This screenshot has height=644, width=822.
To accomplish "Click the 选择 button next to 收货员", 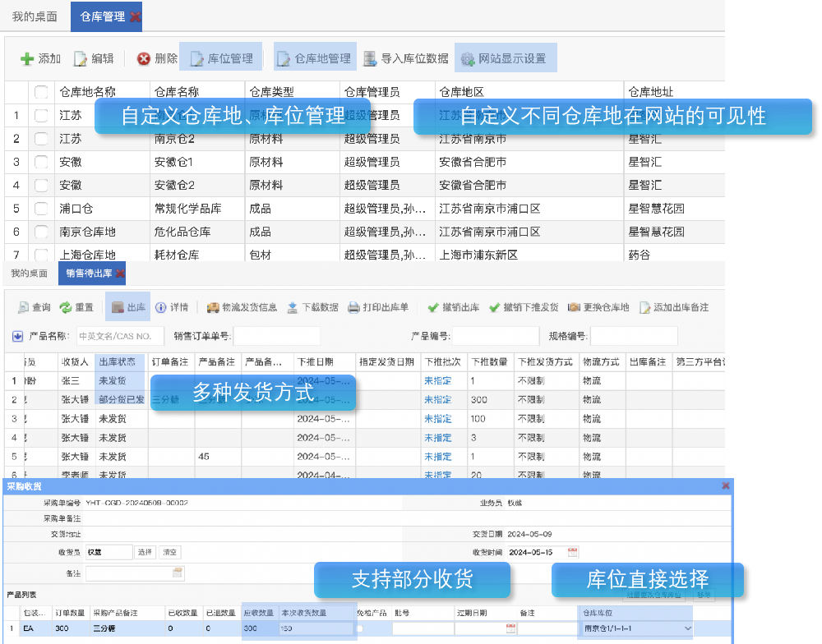I will 145,552.
